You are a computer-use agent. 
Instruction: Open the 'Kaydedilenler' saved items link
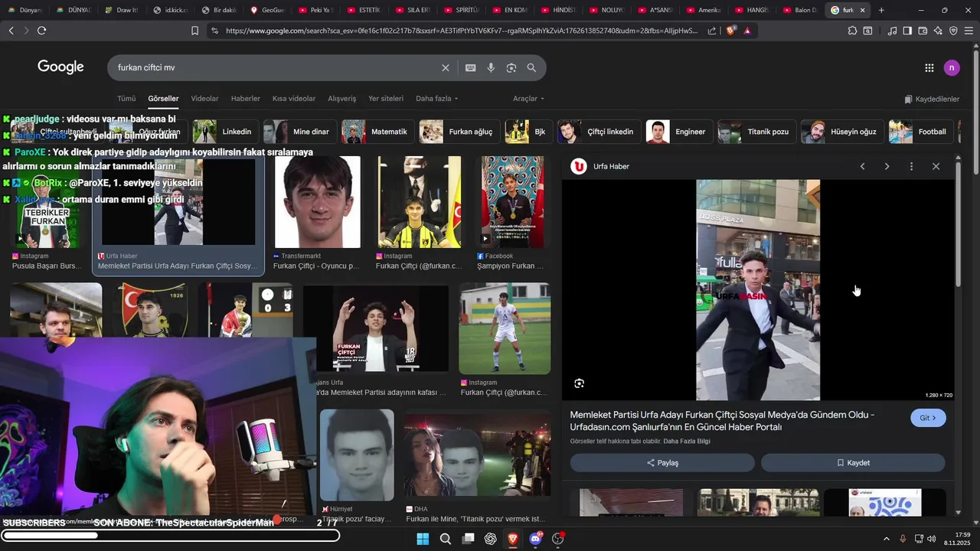[932, 99]
